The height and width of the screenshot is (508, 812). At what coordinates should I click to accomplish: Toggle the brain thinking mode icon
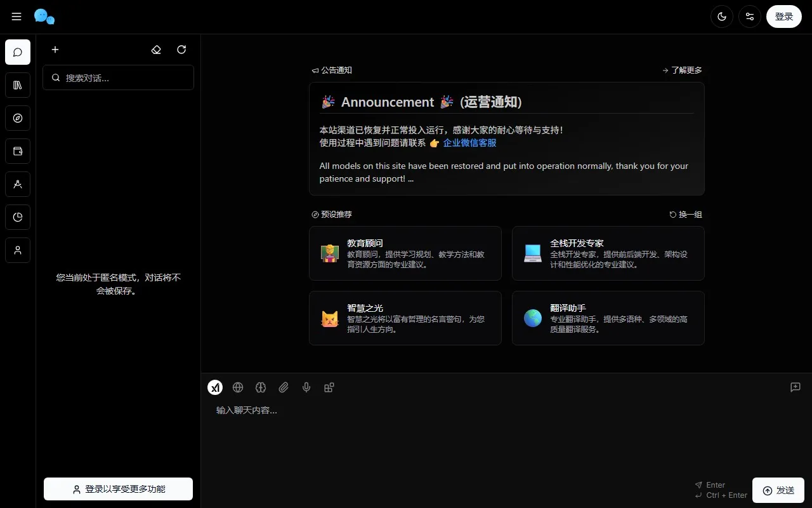[x=261, y=387]
